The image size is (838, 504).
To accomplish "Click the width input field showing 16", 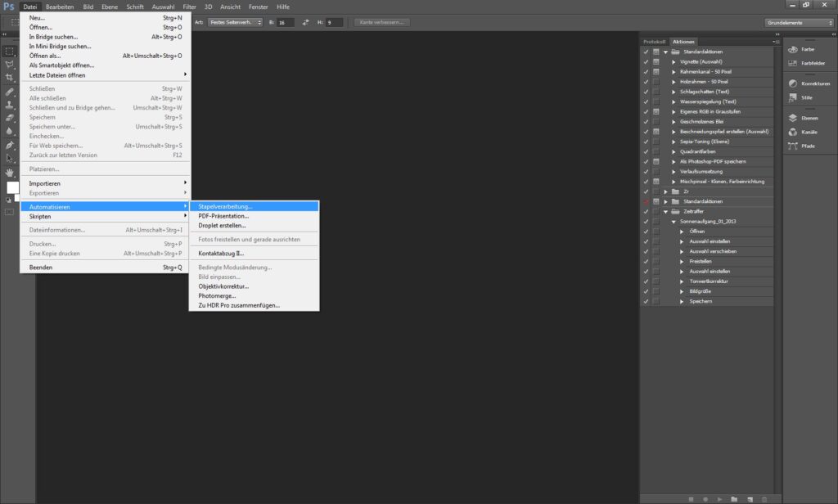I will 285,22.
